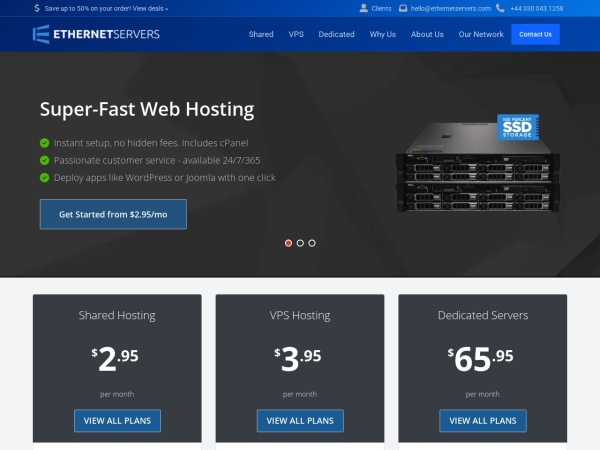Click the dollar sign deals icon
This screenshot has height=450, width=600.
(x=37, y=8)
